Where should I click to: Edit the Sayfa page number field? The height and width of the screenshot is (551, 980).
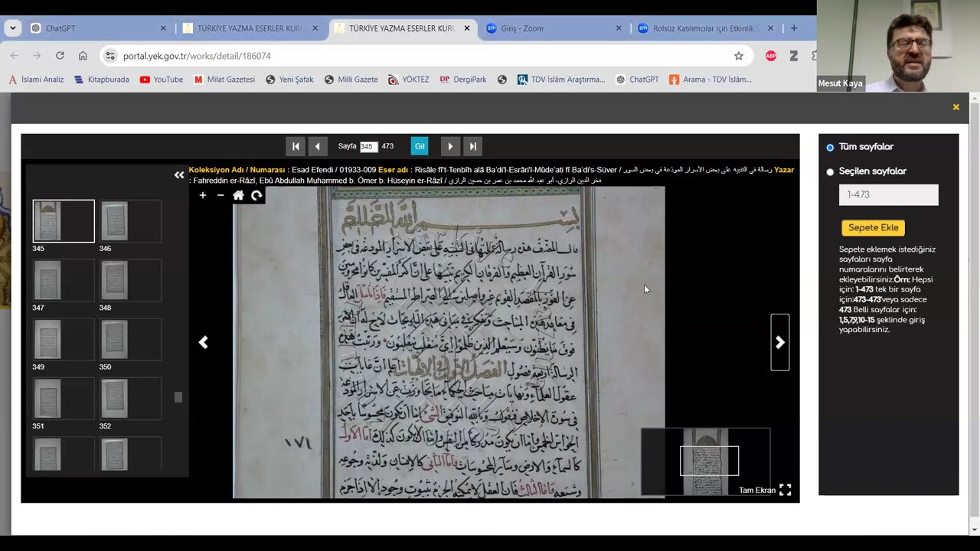pos(368,146)
